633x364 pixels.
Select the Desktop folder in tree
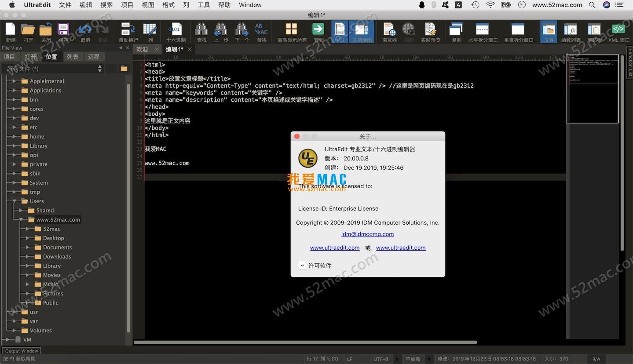[x=54, y=238]
